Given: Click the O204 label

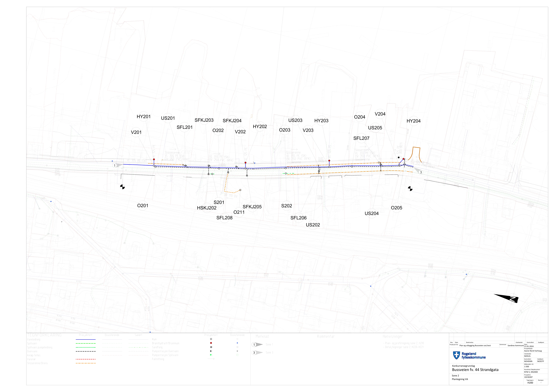Looking at the screenshot, I should point(360,117).
